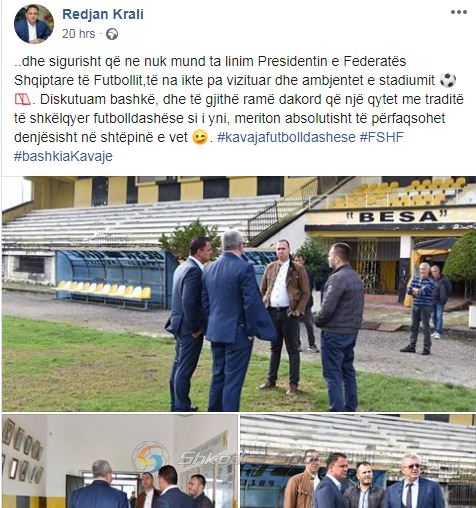Open the post options three-dot menu
The height and width of the screenshot is (508, 476).
click(x=459, y=12)
